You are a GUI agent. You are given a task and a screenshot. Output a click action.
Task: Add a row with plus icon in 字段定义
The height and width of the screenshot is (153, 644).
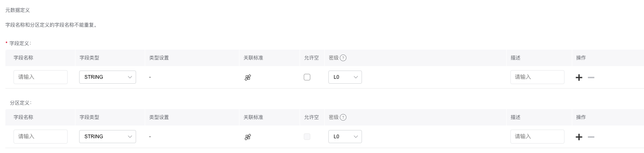[x=579, y=77]
